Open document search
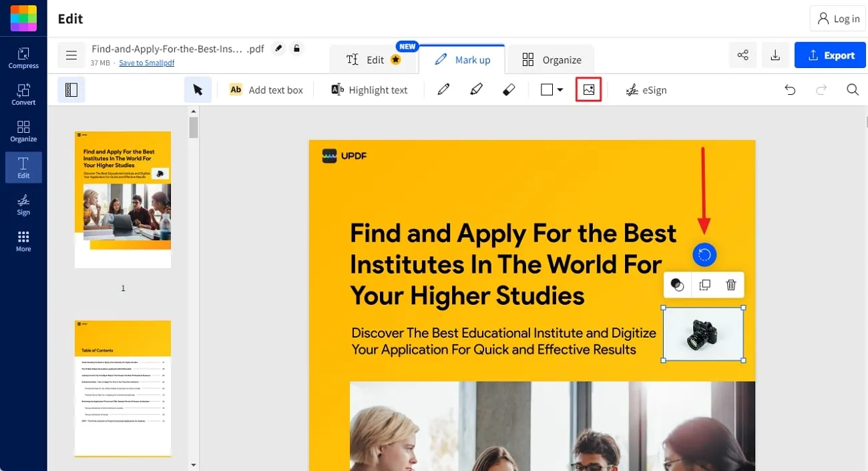 [853, 89]
